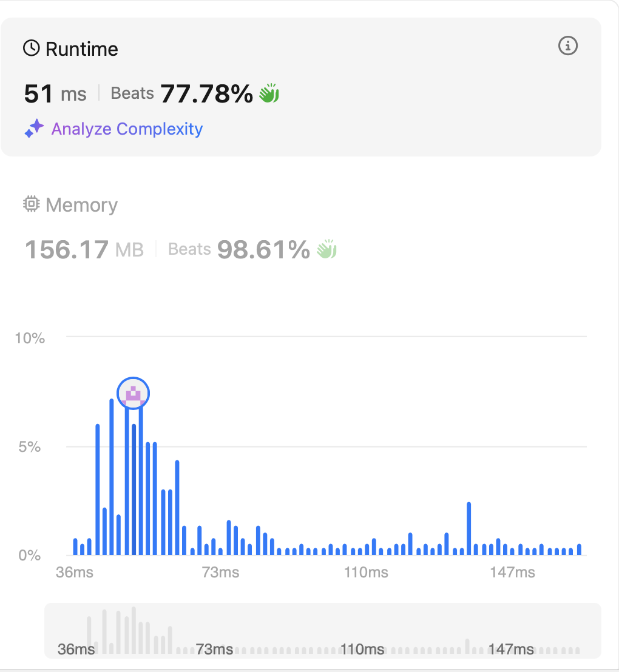Click the info icon in Runtime card
This screenshot has width=619, height=672.
pos(567,46)
